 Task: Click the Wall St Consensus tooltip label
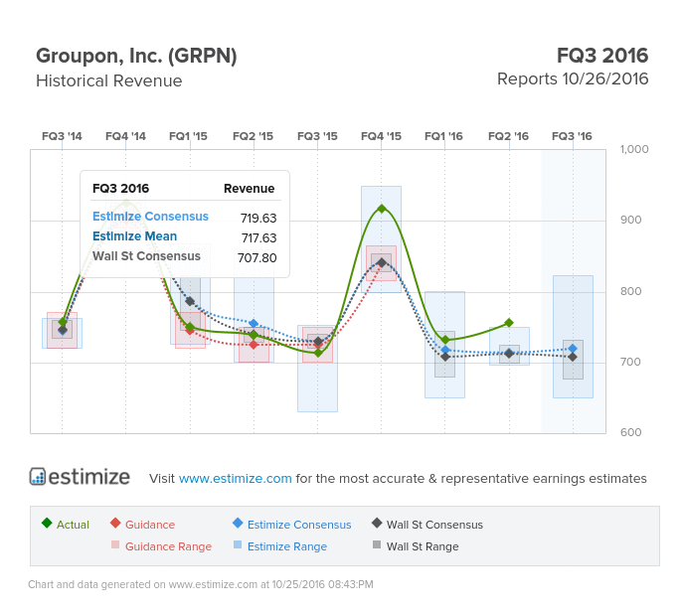pos(146,256)
